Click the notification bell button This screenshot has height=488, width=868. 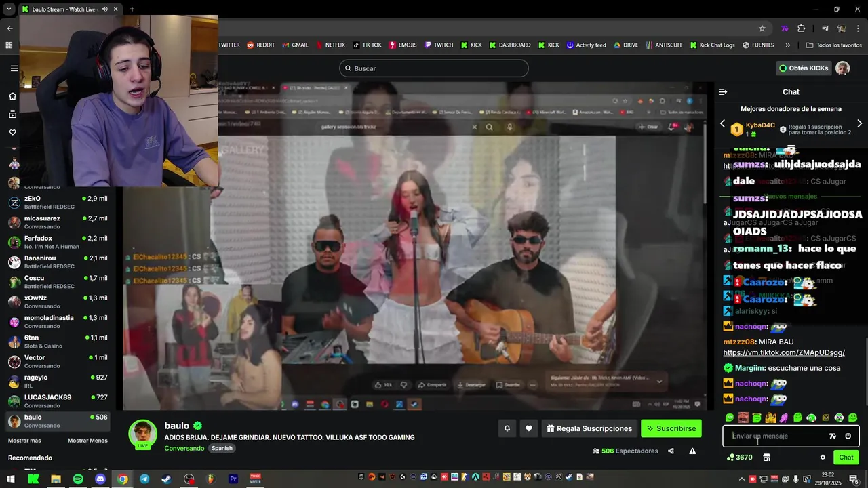click(507, 428)
